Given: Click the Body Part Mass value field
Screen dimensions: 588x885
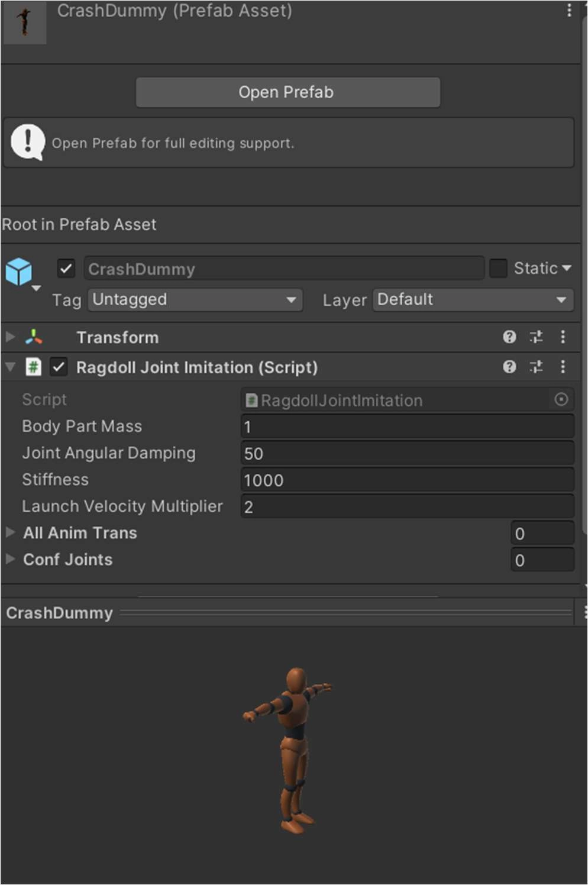Looking at the screenshot, I should 408,427.
